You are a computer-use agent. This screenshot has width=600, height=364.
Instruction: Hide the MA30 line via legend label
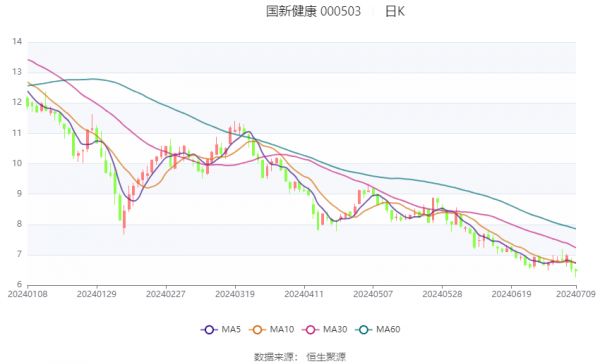[x=335, y=329]
